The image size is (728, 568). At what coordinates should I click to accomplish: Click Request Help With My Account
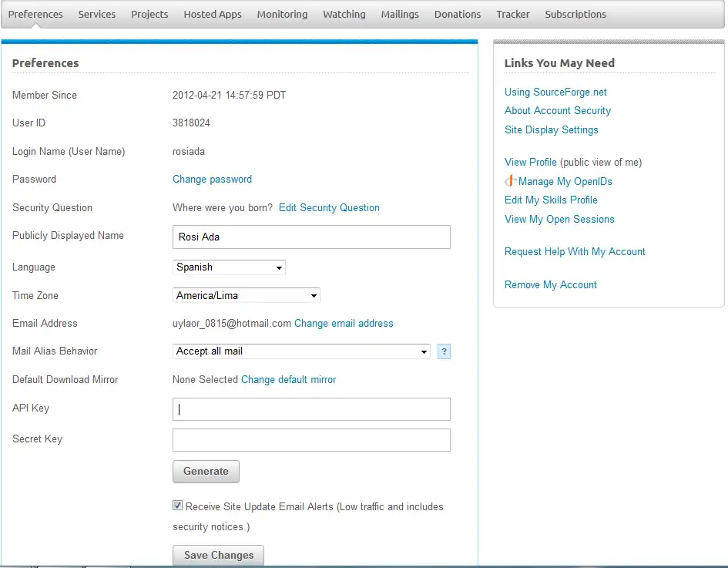click(x=575, y=252)
